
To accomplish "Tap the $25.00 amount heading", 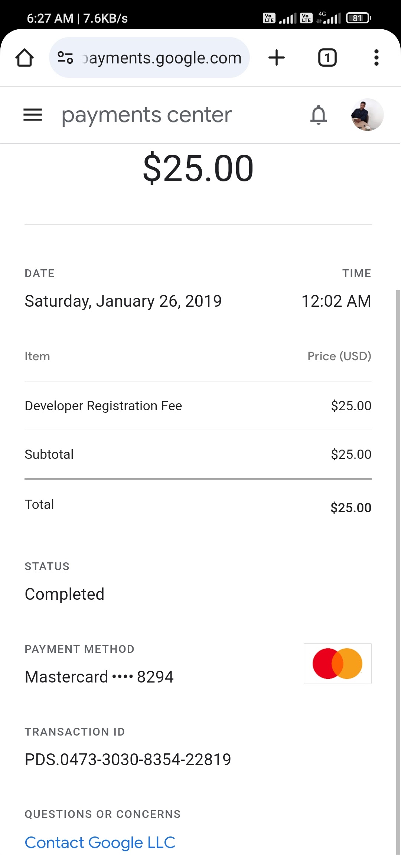I will point(198,168).
